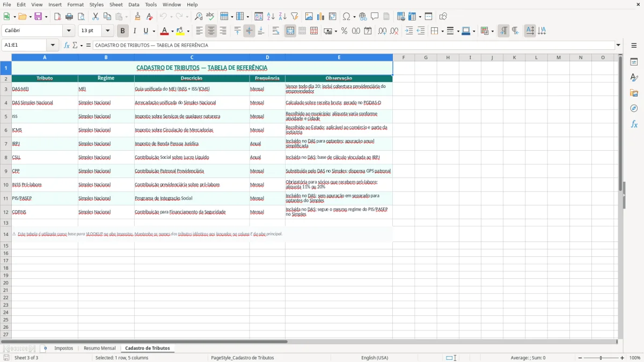Open the Font Name dropdown
This screenshot has width=644, height=362.
[69, 31]
